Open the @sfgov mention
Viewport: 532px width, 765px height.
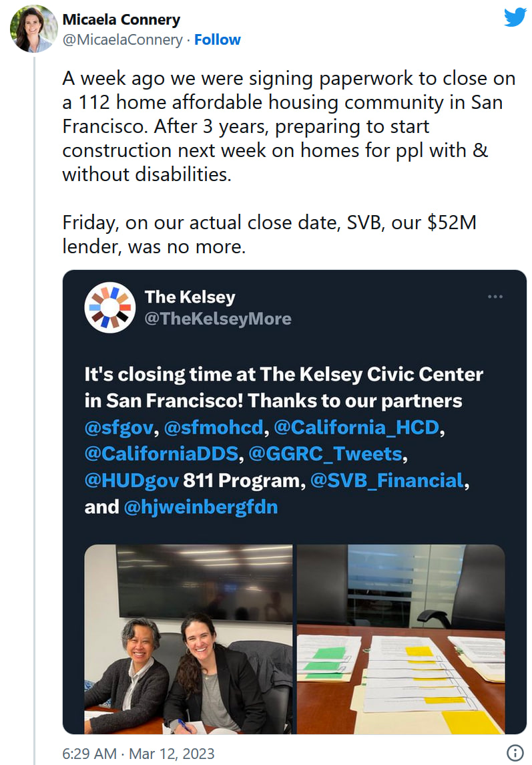coord(119,427)
